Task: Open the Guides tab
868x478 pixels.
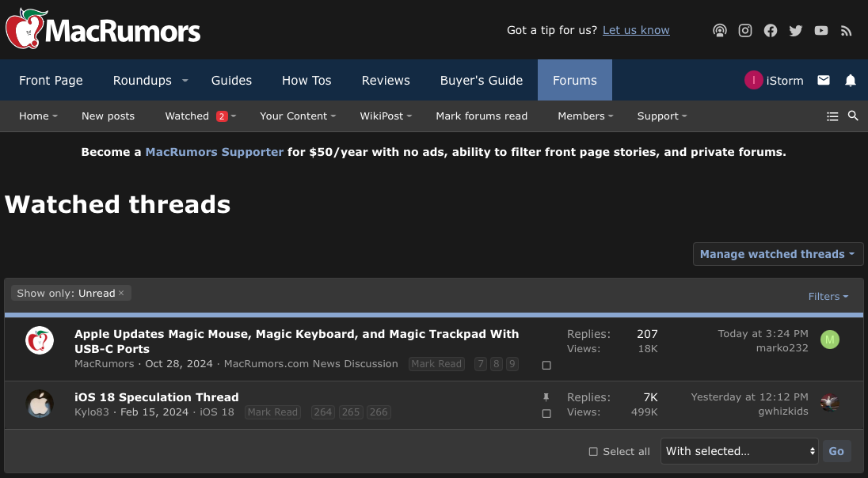Action: click(x=231, y=80)
